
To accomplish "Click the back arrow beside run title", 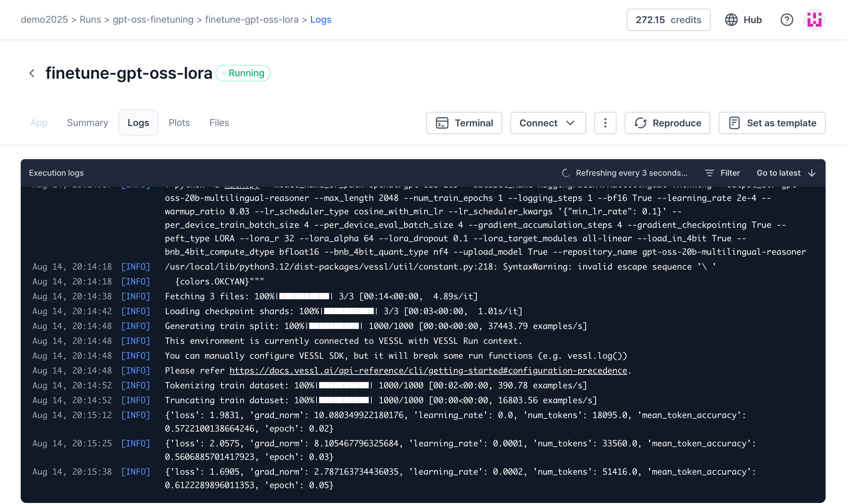I will click(x=32, y=73).
